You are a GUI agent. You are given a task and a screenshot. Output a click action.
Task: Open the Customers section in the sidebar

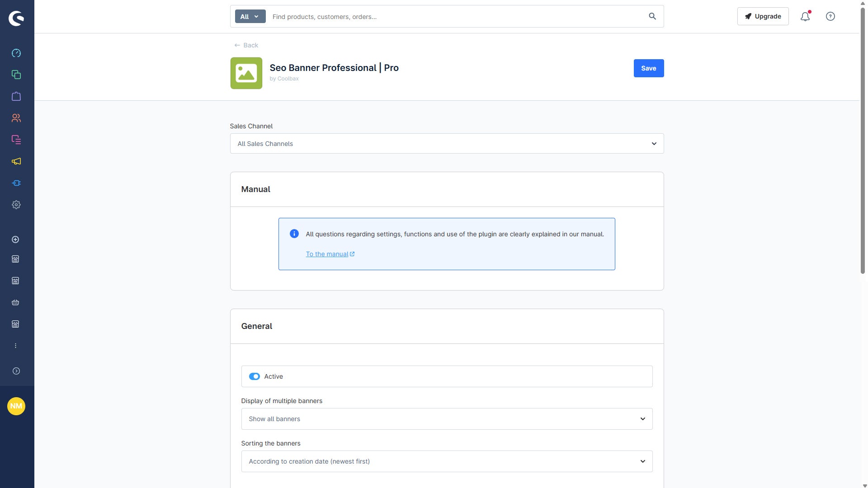(16, 118)
